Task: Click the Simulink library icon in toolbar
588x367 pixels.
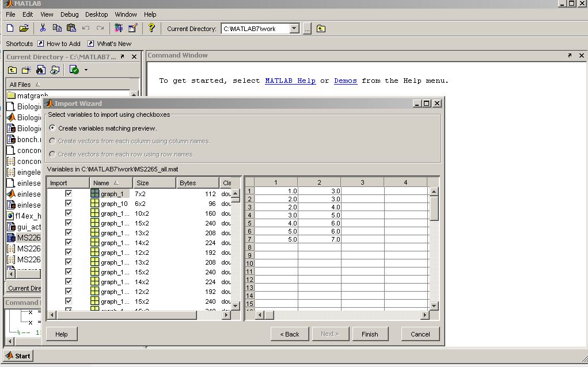Action: [x=119, y=28]
